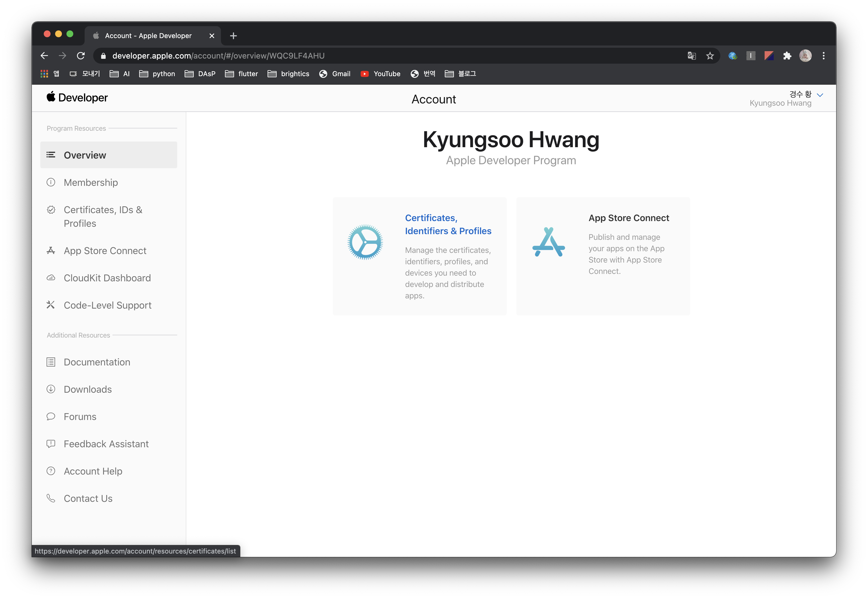868x599 pixels.
Task: Reload the page with the refresh icon
Action: 81,56
